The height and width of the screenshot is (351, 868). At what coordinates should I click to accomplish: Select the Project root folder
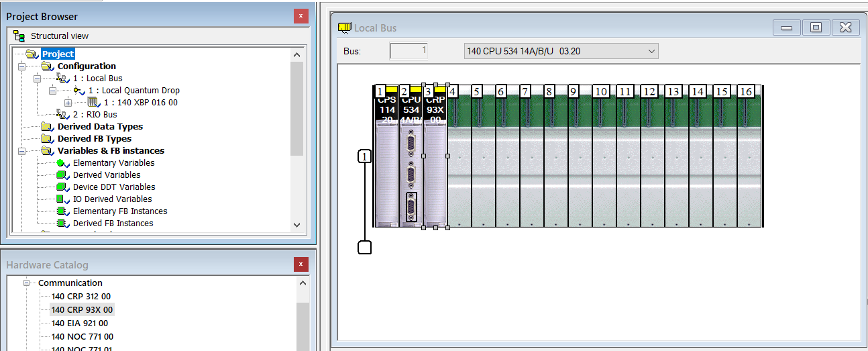[x=58, y=54]
